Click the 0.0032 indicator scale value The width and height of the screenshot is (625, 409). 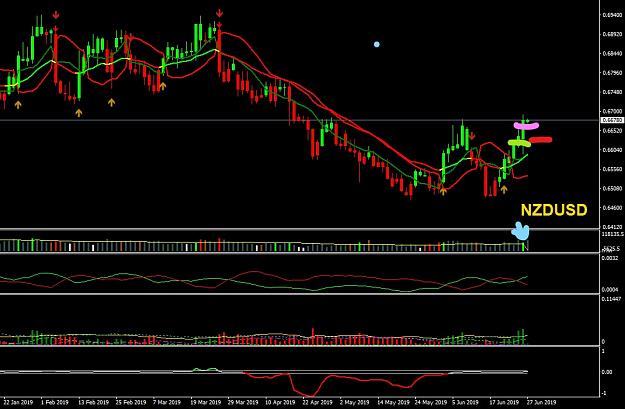610,258
